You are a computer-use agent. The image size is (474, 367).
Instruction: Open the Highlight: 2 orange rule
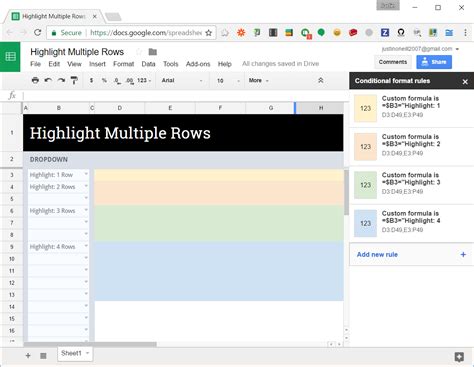(412, 146)
